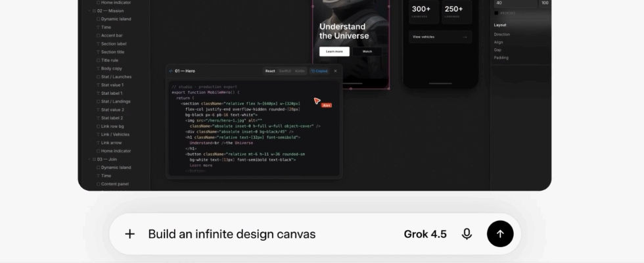Screen dimensions: 644x263
Task: Click the Understand the Universe headline
Action: (x=344, y=32)
